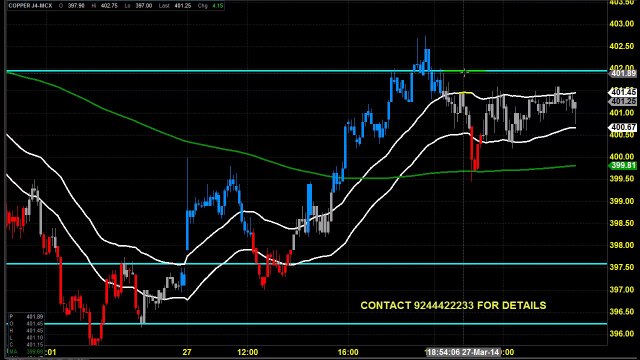
Task: Select the 401.25 last price tag
Action: click(623, 101)
